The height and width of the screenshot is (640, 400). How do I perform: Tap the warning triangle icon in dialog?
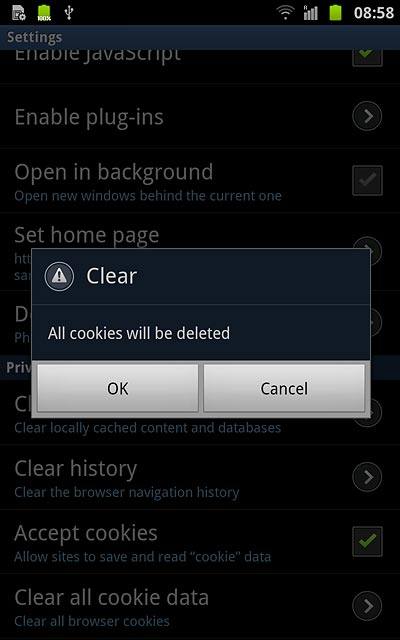[59, 276]
